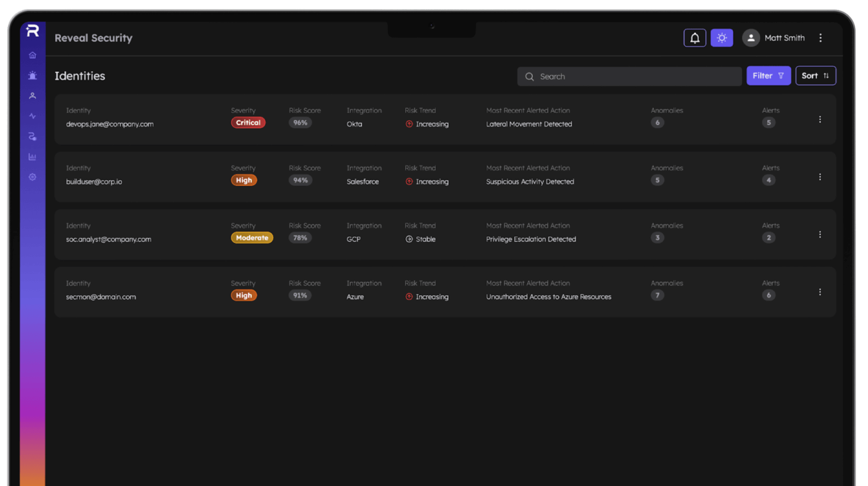Screen dimensions: 868x486
Task: Click Matt Smith avatar icon
Action: coord(750,38)
